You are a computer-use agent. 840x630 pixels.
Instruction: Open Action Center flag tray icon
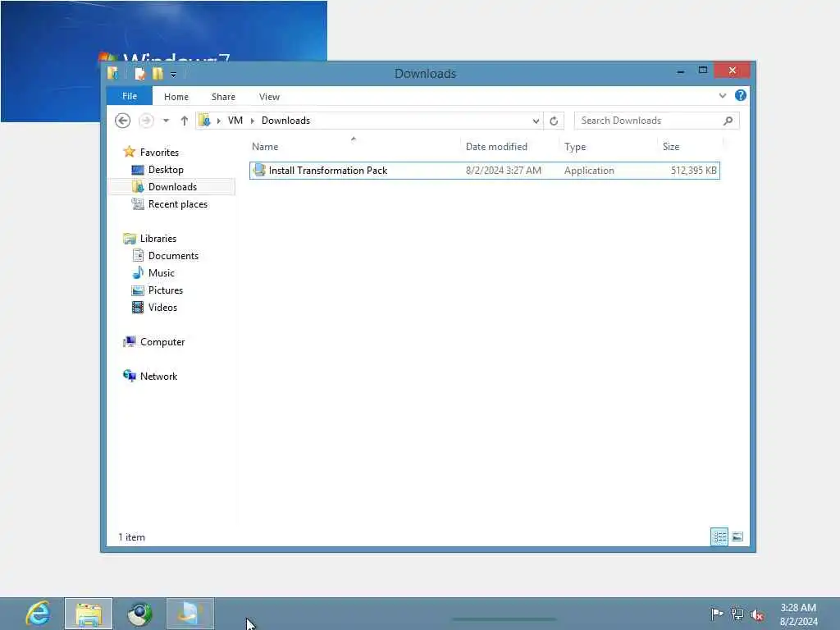[x=717, y=614]
